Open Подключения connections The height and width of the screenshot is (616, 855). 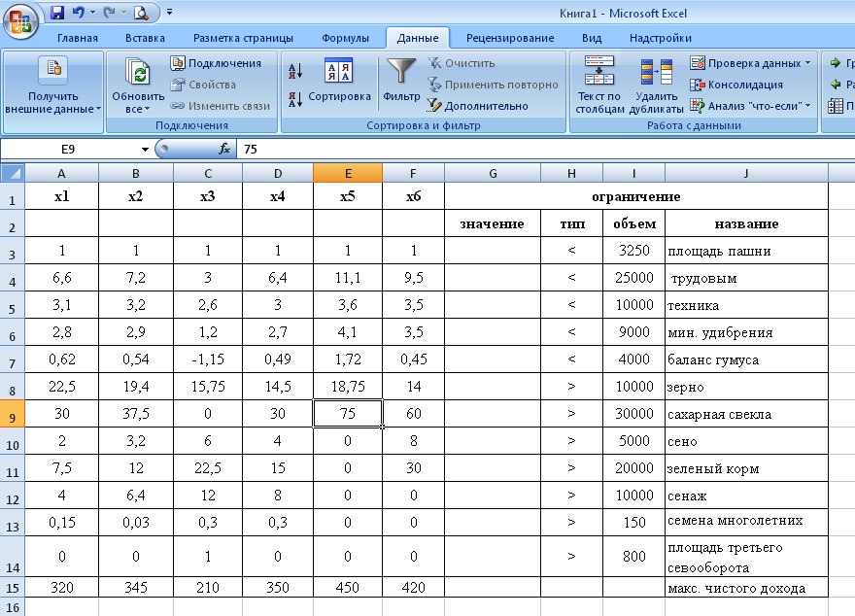point(217,63)
